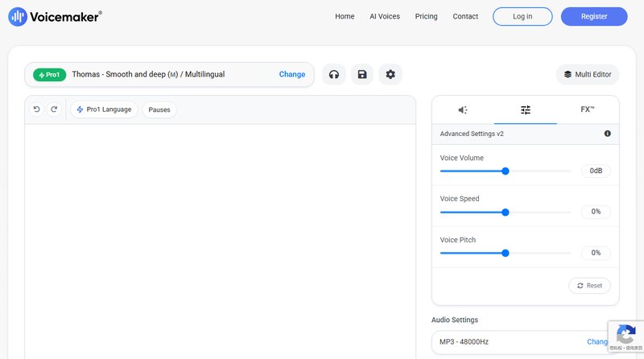Click the undo arrow icon
The width and height of the screenshot is (644, 359).
[36, 109]
